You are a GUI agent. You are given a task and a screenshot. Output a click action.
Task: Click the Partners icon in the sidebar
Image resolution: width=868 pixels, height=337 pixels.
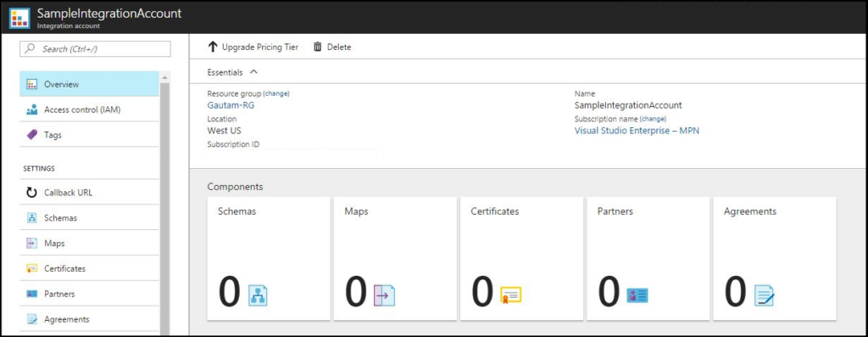coord(32,294)
